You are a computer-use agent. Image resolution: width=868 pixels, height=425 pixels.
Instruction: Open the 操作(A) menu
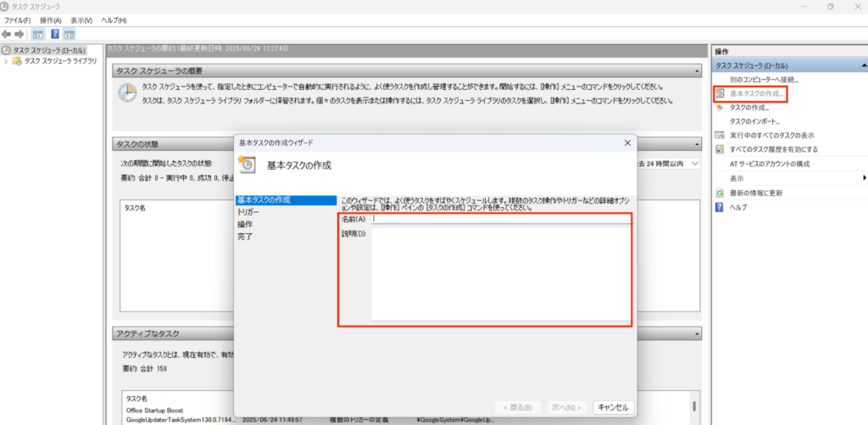coord(50,20)
